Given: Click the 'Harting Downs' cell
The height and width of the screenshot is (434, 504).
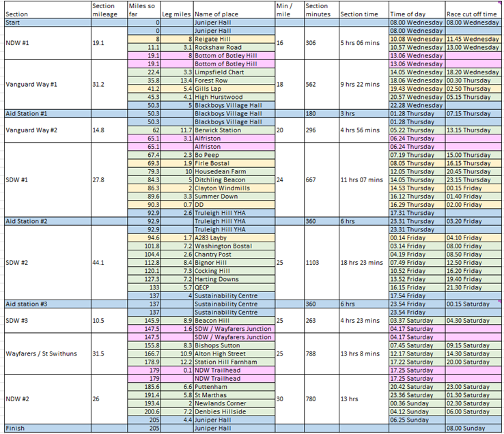Looking at the screenshot, I should pyautogui.click(x=234, y=280).
